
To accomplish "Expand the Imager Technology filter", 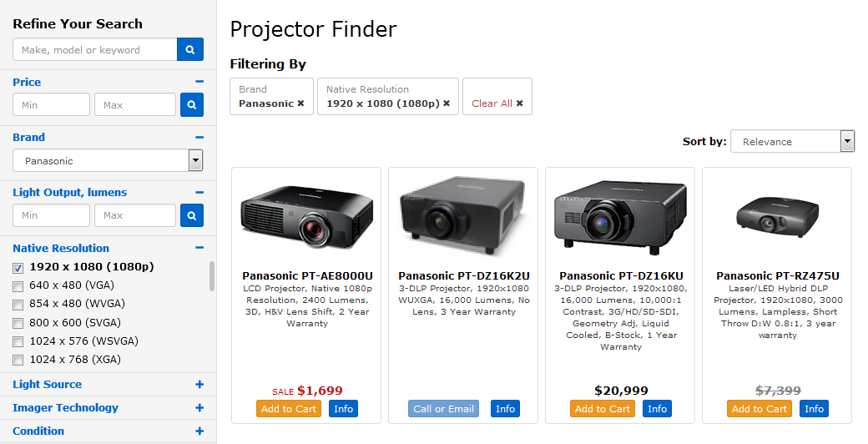I will [199, 408].
